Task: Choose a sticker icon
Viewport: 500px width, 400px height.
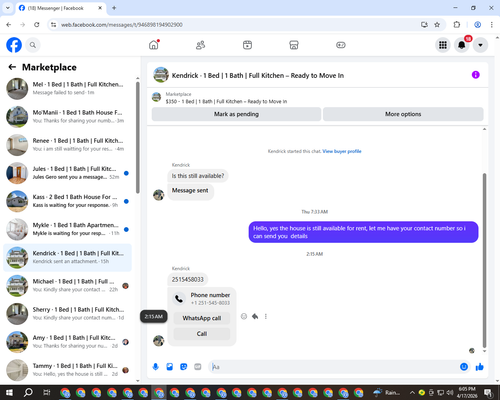Action: tap(184, 367)
